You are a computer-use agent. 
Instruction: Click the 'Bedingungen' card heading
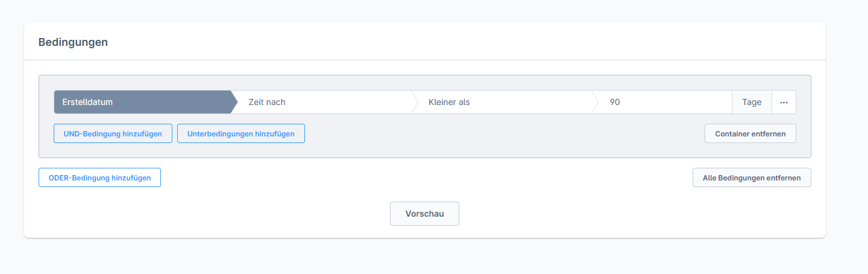tap(73, 42)
